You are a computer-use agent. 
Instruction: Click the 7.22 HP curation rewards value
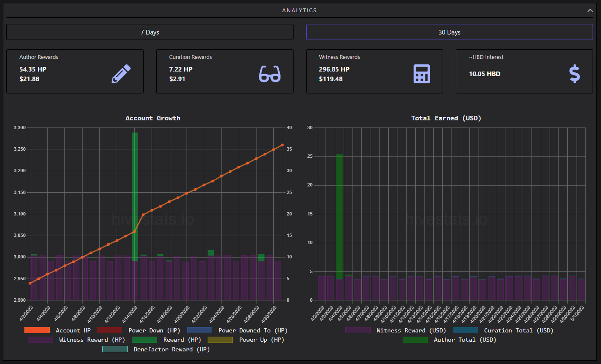click(181, 69)
